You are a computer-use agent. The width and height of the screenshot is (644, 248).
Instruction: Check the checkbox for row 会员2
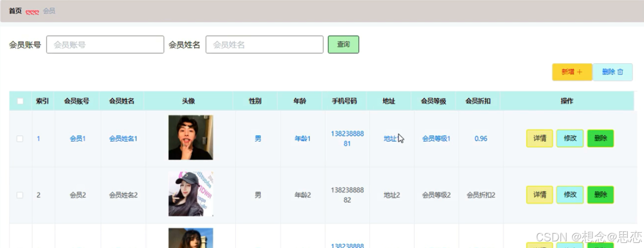[20, 195]
